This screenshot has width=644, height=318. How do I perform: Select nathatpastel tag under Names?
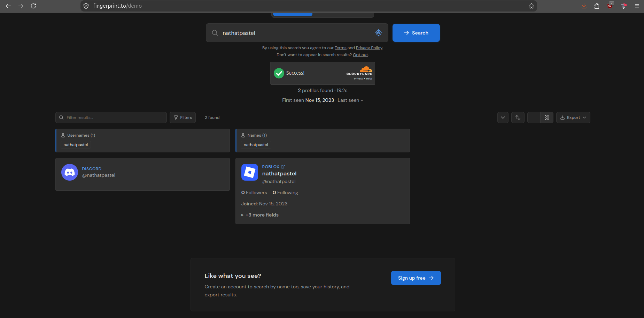pos(256,145)
